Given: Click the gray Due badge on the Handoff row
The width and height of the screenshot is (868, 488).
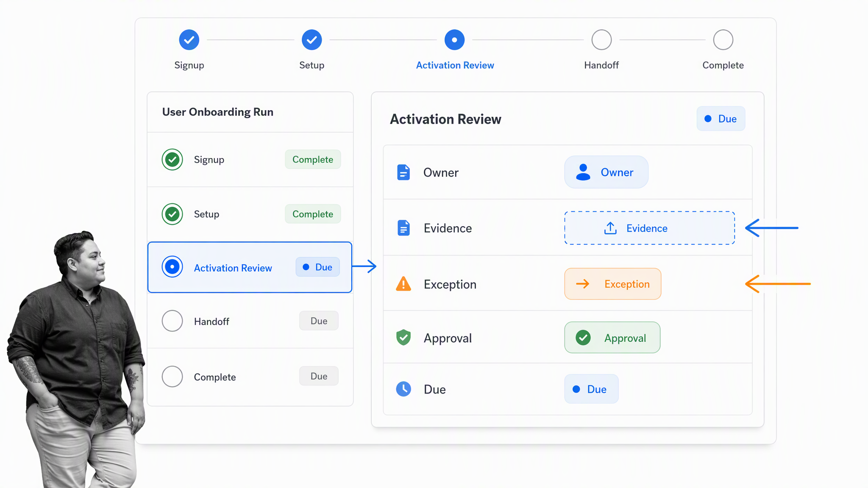Looking at the screenshot, I should click(x=319, y=321).
